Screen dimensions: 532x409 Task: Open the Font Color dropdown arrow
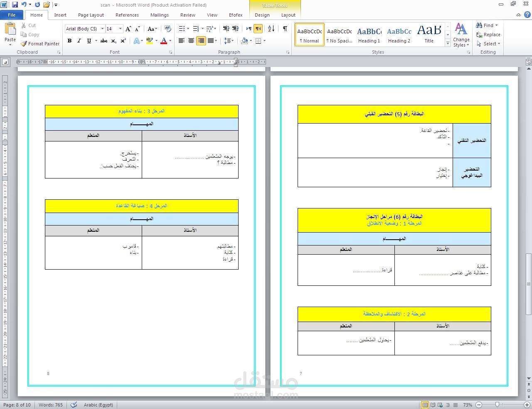(170, 41)
